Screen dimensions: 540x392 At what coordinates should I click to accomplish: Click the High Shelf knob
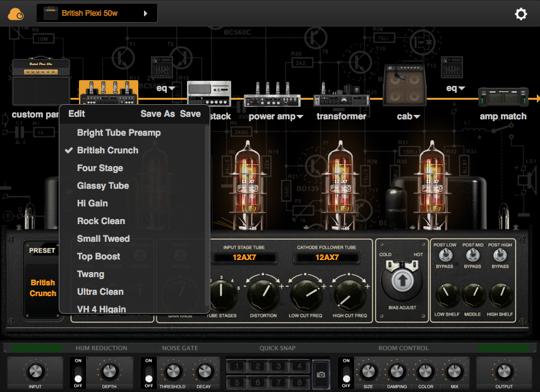tap(500, 295)
